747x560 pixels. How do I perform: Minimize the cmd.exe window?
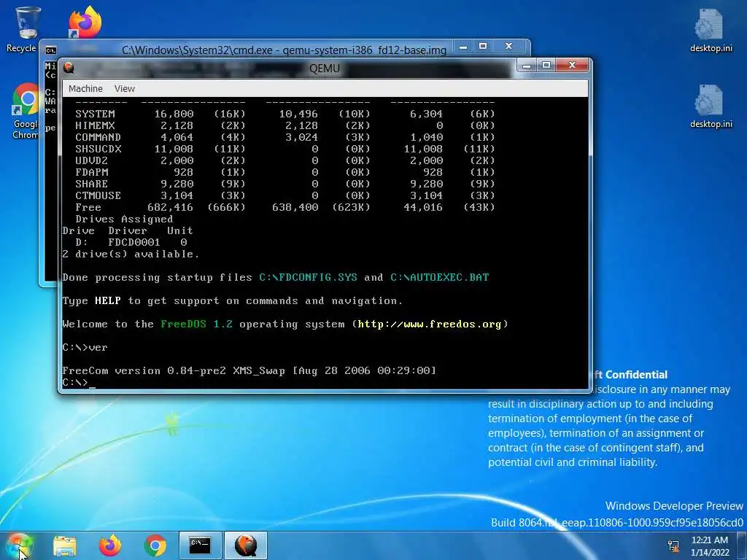point(462,47)
